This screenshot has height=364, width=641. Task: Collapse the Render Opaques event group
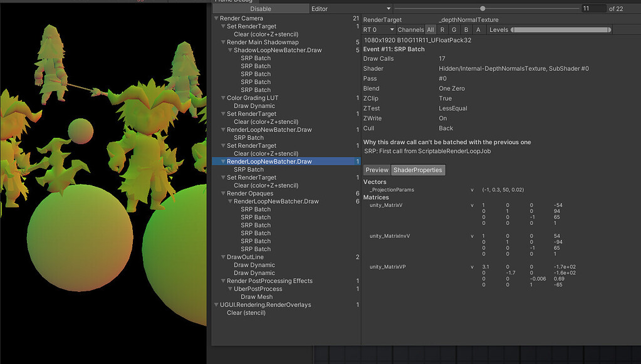click(222, 193)
